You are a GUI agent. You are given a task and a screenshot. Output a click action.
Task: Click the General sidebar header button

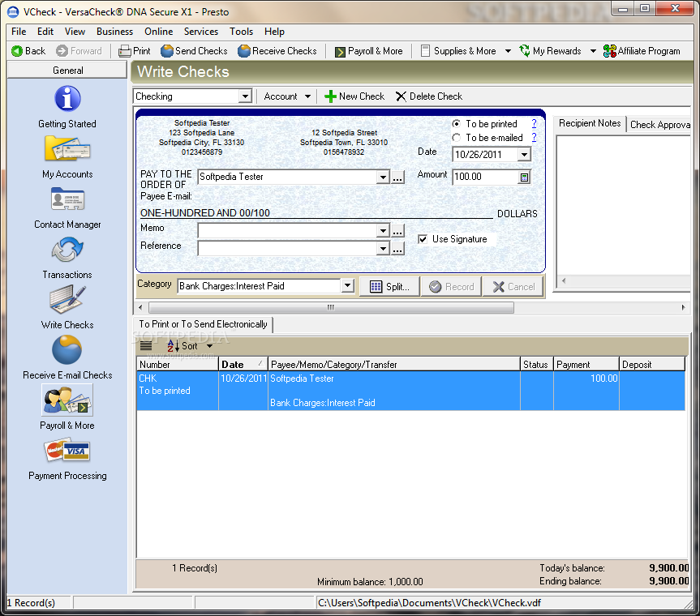coord(67,71)
